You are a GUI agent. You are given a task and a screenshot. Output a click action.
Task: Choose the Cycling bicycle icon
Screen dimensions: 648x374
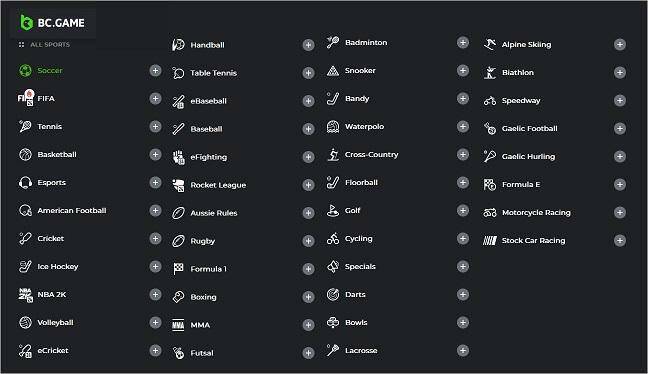coord(333,239)
